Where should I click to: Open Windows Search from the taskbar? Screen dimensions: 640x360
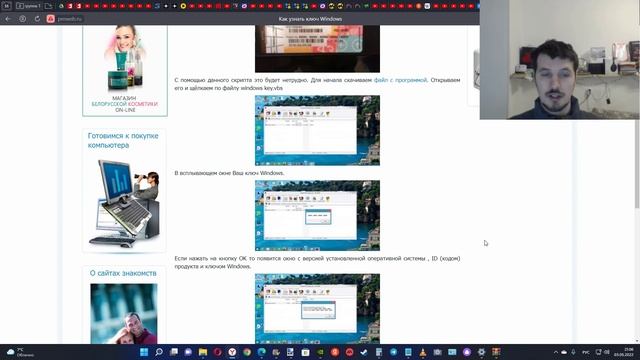(159, 352)
